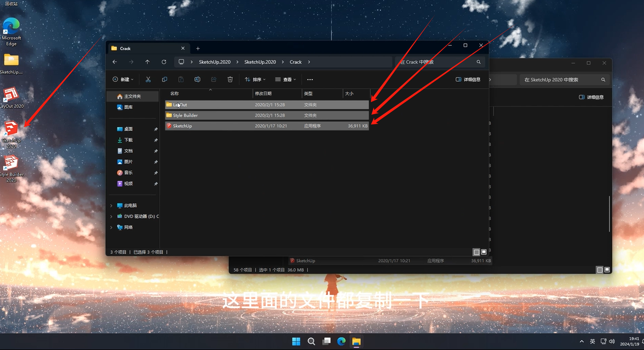Click chevron after Crack in address bar

pyautogui.click(x=309, y=62)
